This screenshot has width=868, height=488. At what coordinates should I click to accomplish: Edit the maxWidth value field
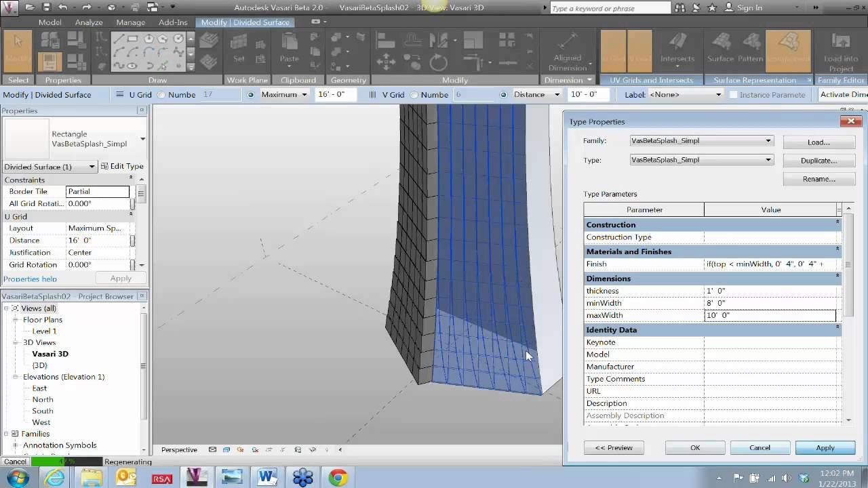point(770,315)
